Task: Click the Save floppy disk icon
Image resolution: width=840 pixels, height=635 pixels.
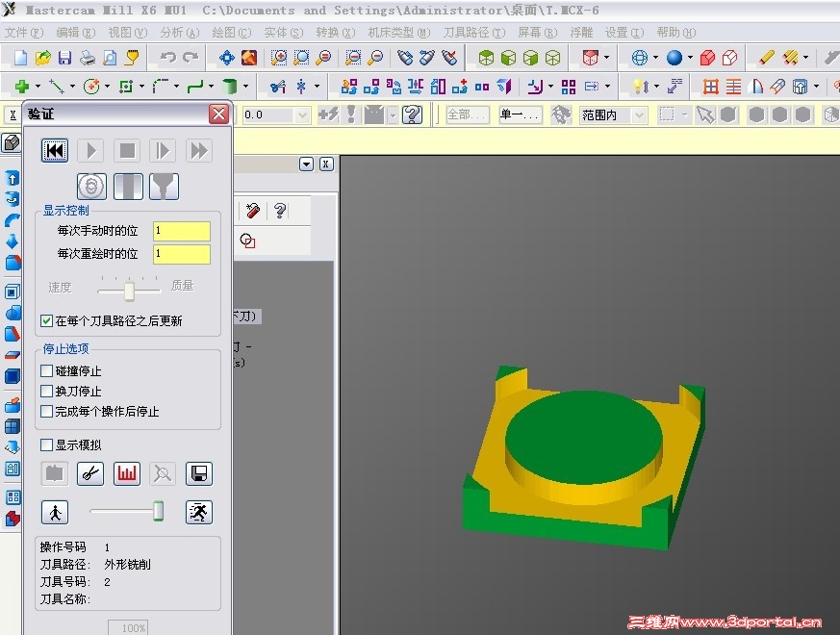Action: (64, 58)
